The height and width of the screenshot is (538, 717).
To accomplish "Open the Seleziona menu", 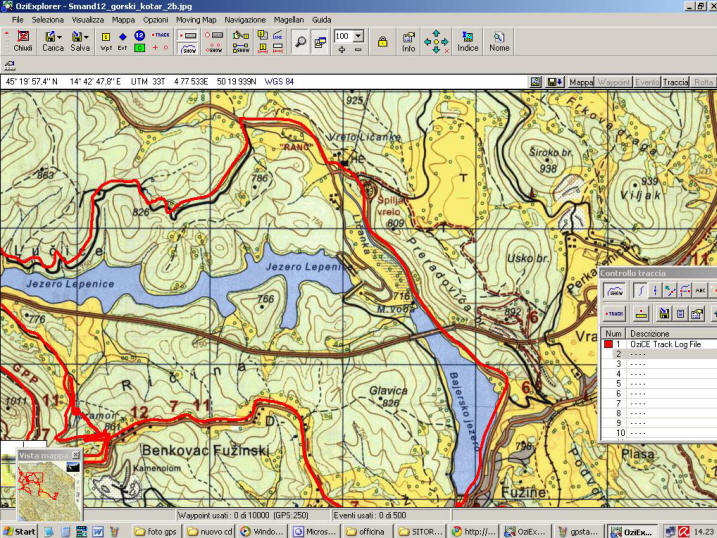I will [48, 20].
